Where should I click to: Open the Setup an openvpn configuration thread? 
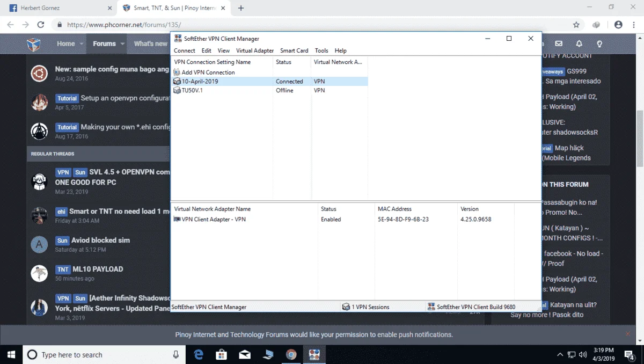(126, 98)
